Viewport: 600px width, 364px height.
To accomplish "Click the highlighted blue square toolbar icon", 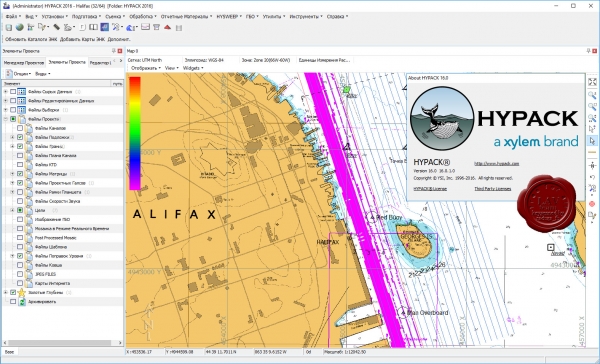I will click(x=104, y=27).
